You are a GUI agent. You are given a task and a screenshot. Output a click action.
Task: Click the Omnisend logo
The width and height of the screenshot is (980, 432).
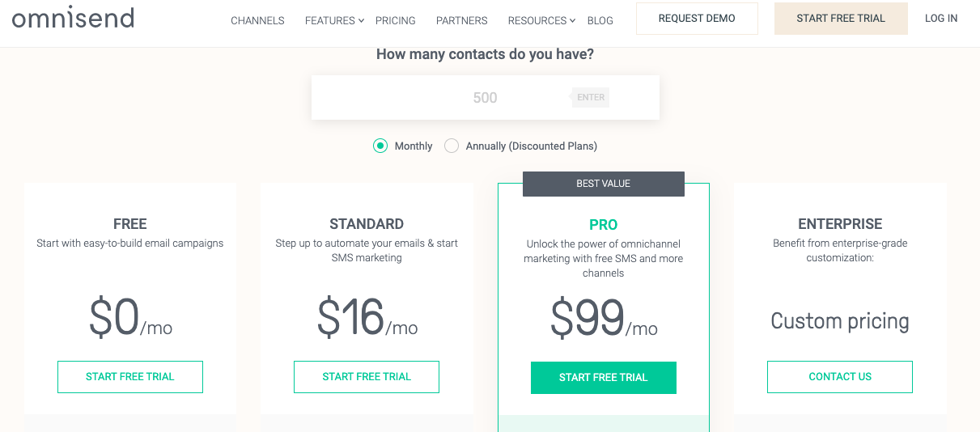click(73, 18)
